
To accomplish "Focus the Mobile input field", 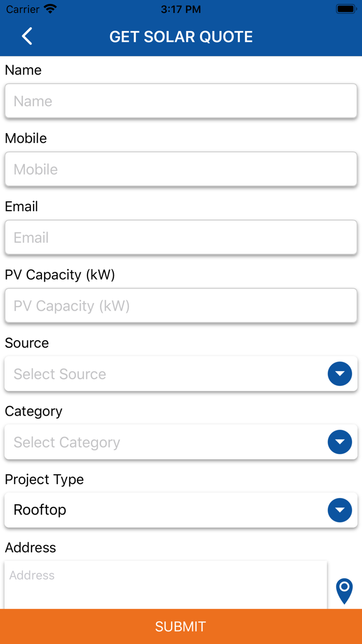I will (181, 169).
